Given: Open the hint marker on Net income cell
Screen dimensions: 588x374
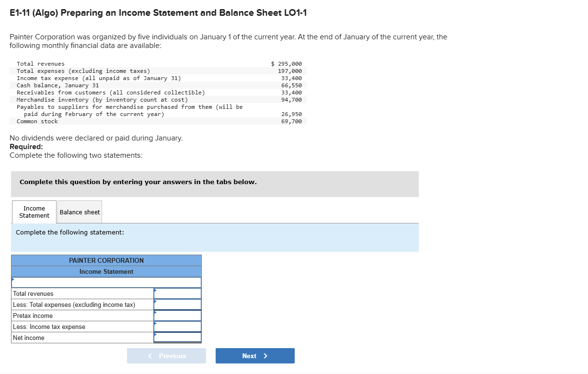Looking at the screenshot, I should [x=155, y=335].
